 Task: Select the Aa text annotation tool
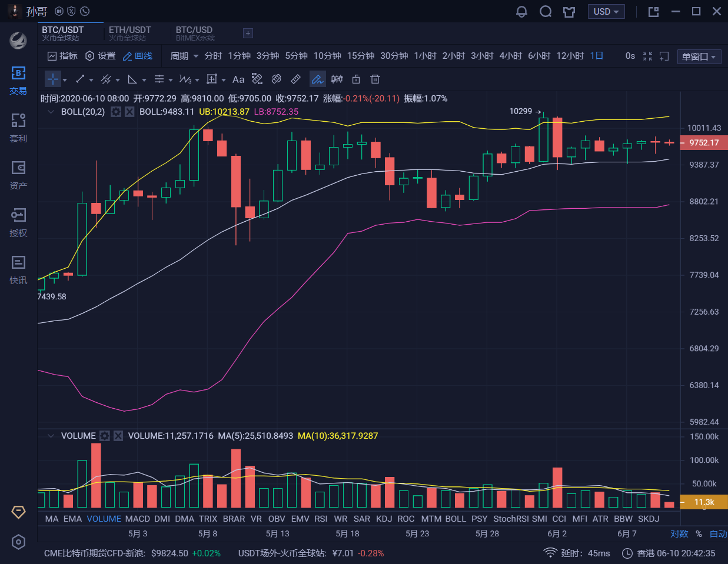(238, 79)
